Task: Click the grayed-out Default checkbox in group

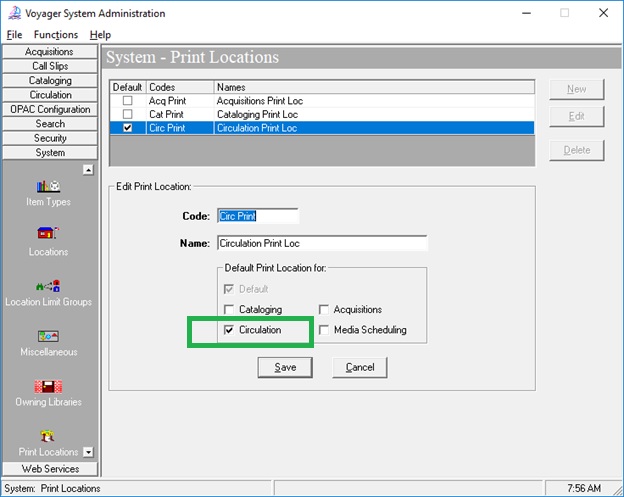Action: [x=229, y=289]
